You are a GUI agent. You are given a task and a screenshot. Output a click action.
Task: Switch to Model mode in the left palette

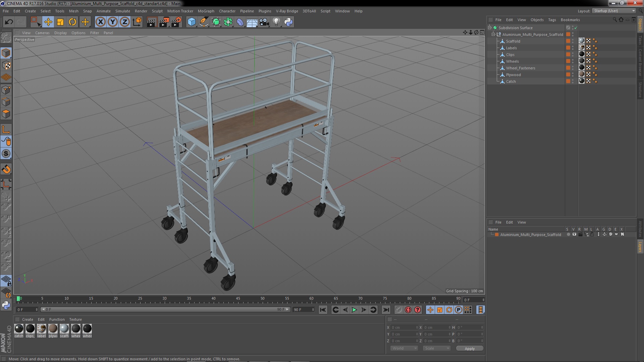[6, 53]
